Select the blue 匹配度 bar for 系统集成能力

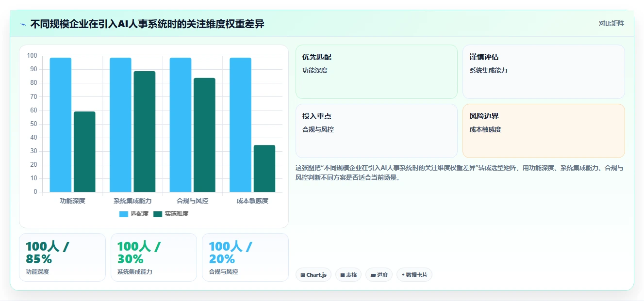[x=120, y=125]
